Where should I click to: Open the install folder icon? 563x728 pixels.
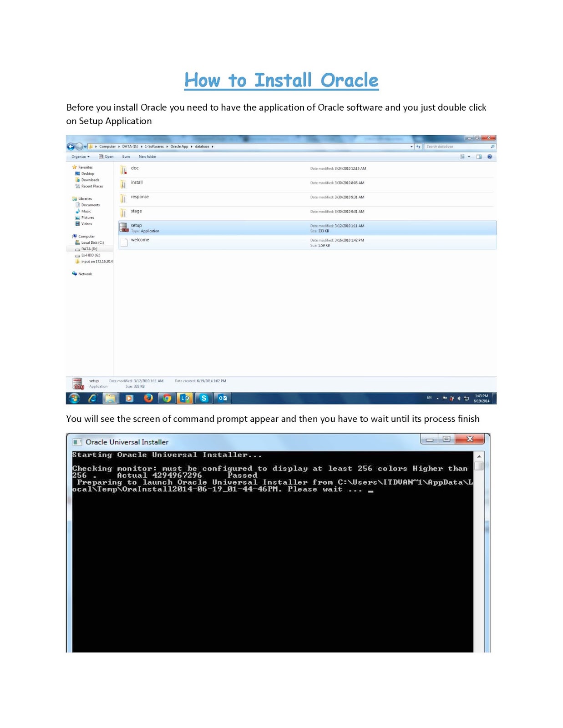[123, 184]
